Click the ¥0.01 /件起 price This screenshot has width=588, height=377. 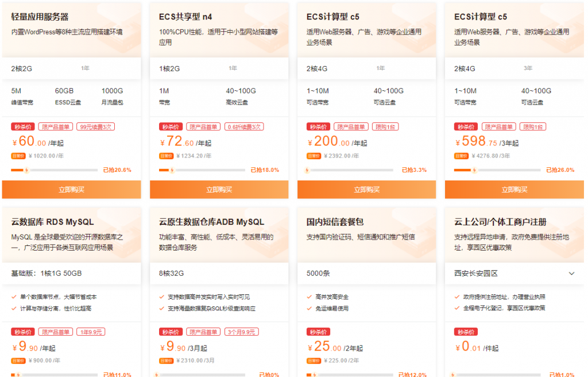[477, 347]
